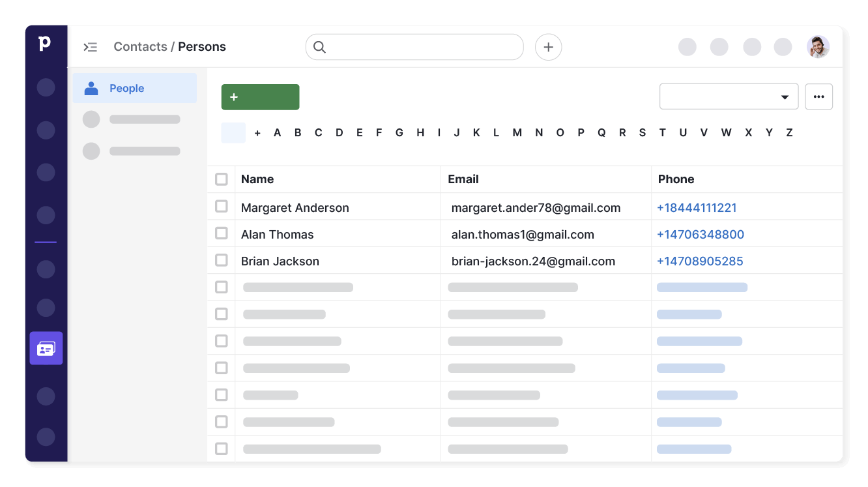The image size is (868, 487).
Task: Click Margaret Anderson's phone number link
Action: coord(697,207)
